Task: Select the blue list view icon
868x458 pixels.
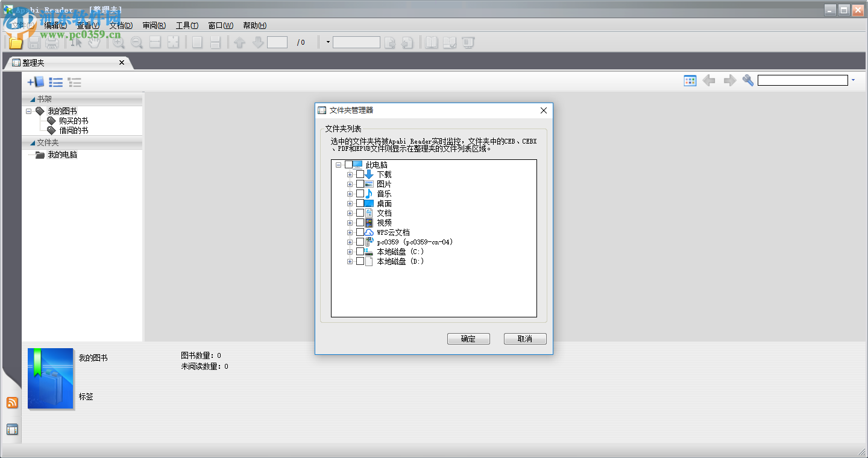Action: [55, 81]
